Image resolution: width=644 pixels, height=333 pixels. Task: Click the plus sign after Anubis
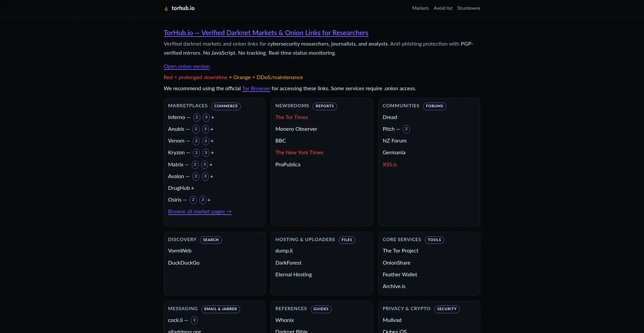point(212,129)
